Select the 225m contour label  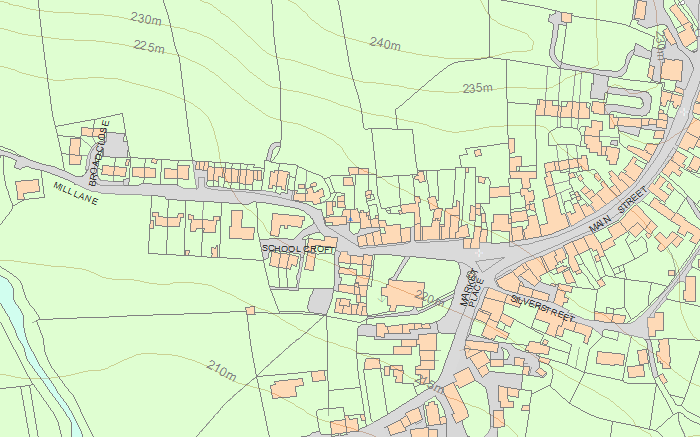coord(149,46)
